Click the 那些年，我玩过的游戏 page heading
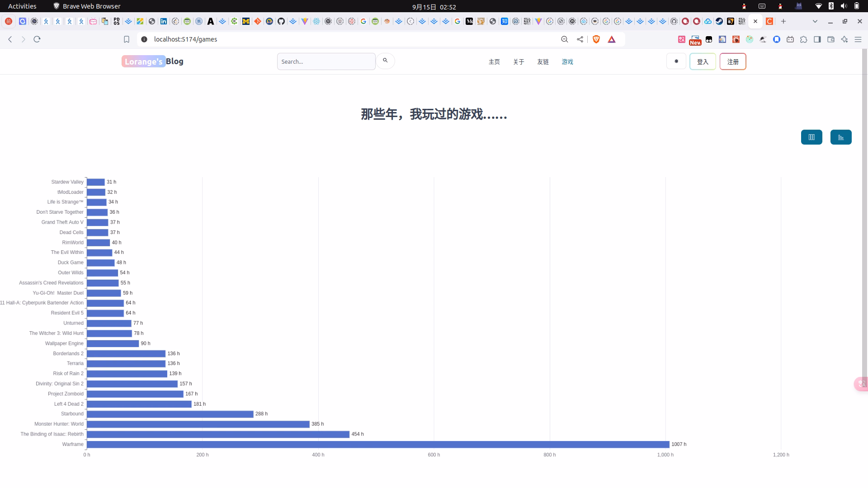Screen dimensions: 868x488 [434, 114]
